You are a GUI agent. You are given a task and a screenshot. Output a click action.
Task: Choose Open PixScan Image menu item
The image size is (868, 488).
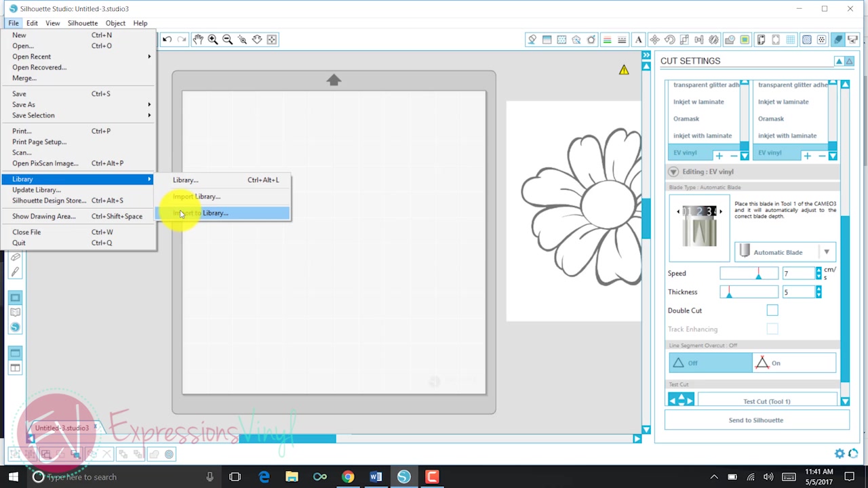pyautogui.click(x=78, y=163)
